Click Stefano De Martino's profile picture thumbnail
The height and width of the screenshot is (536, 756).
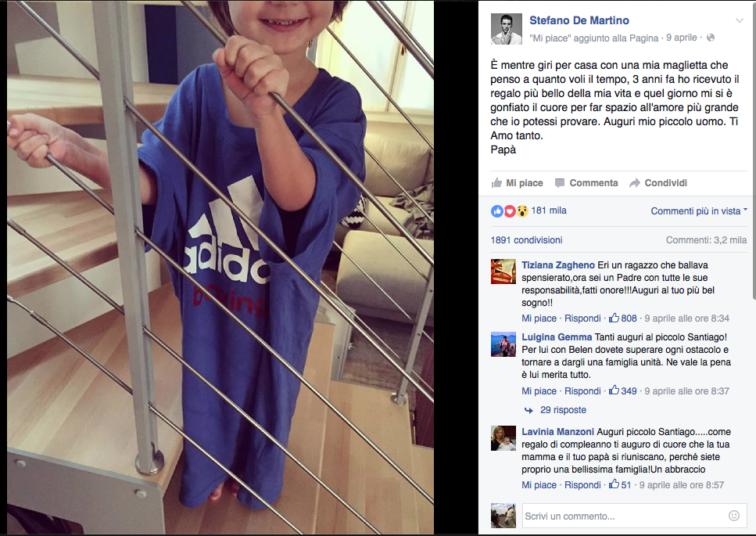pos(507,29)
